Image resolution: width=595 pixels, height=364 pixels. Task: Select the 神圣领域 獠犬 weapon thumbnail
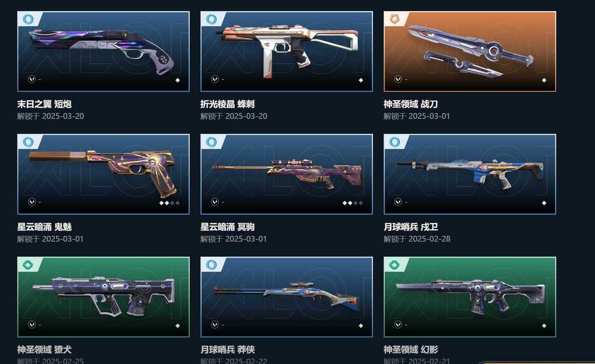pos(103,297)
